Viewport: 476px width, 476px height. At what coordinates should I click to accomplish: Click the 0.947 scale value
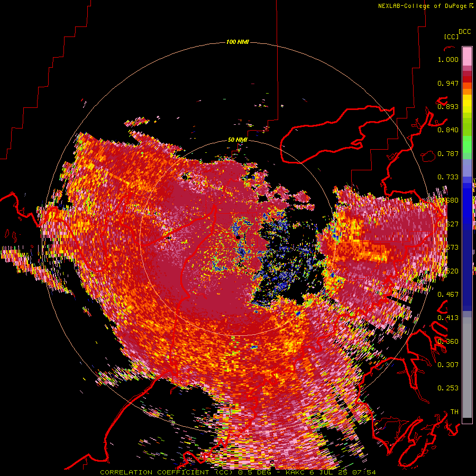point(448,83)
